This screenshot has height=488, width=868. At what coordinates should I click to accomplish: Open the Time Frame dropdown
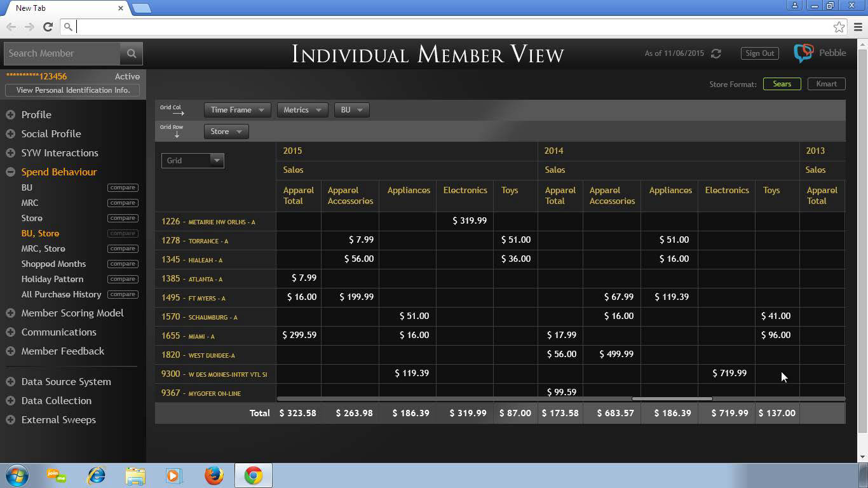pos(237,110)
